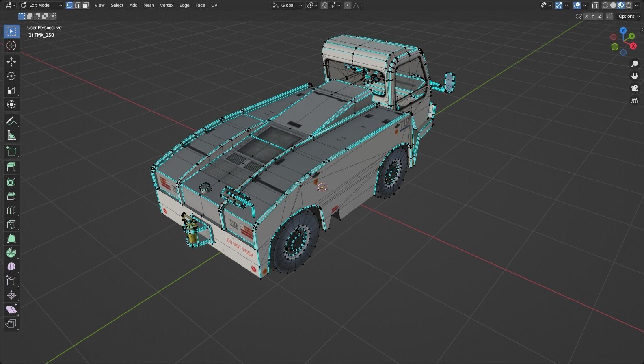644x364 pixels.
Task: Select the Measure ruler tool
Action: pyautogui.click(x=11, y=135)
